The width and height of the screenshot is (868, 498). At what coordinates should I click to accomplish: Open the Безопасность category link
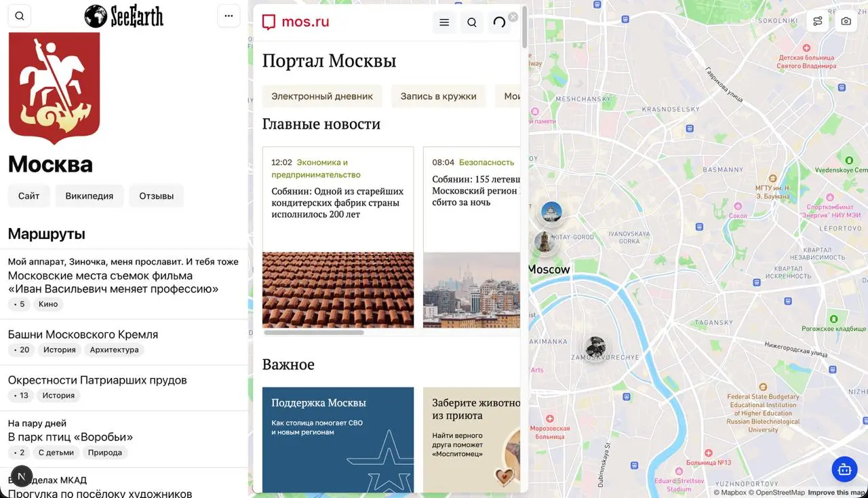click(486, 162)
